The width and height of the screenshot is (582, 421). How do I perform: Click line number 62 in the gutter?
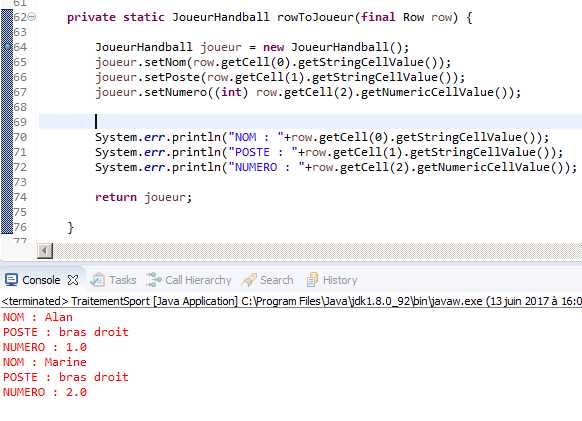click(20, 17)
